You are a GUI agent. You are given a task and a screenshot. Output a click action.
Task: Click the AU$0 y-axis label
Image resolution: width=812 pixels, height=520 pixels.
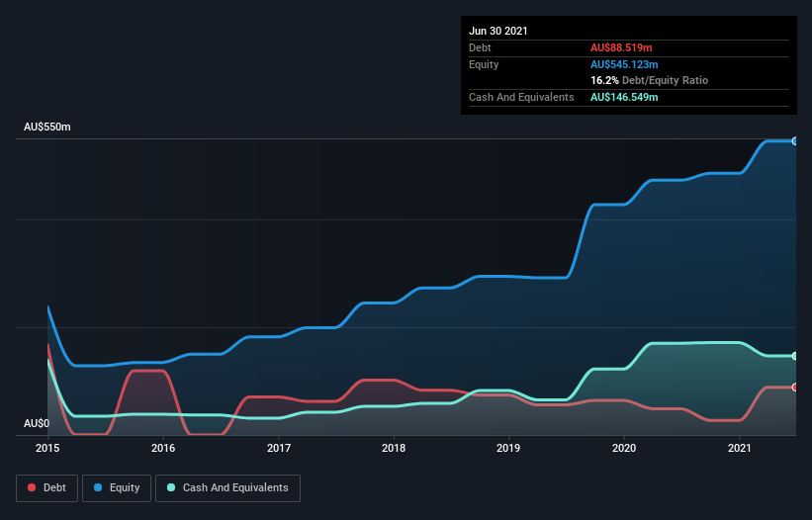(37, 423)
